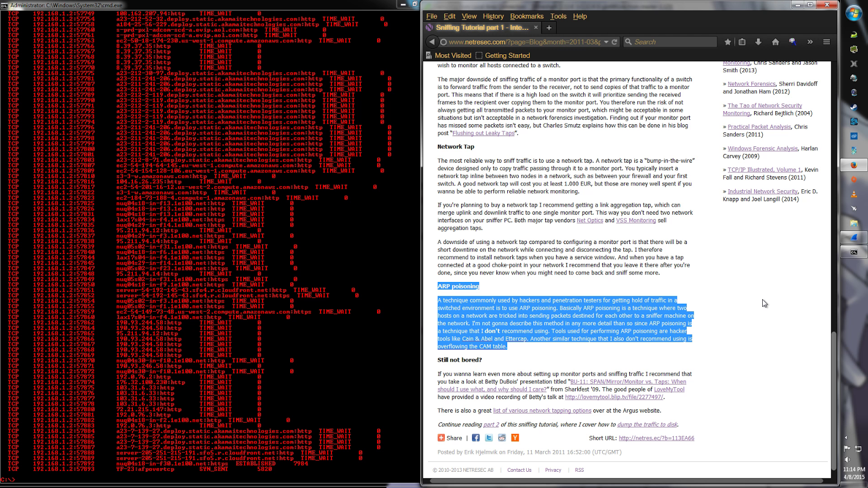
Task: Open the short URL netres.ec link
Action: click(656, 438)
